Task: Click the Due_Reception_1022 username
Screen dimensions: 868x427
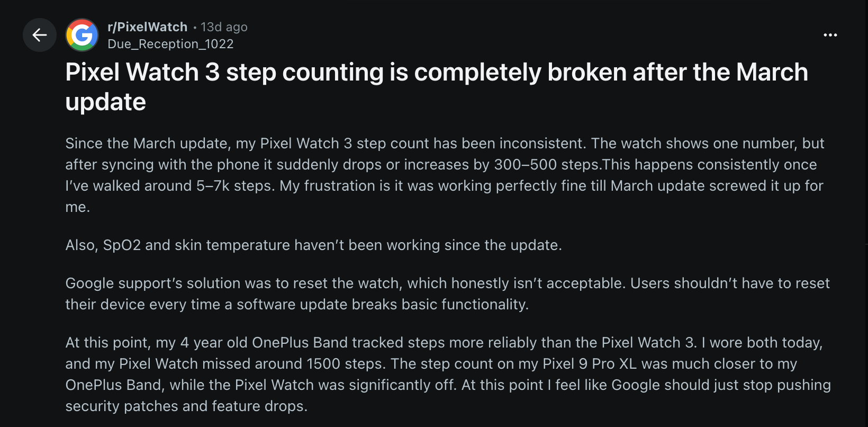Action: tap(170, 44)
